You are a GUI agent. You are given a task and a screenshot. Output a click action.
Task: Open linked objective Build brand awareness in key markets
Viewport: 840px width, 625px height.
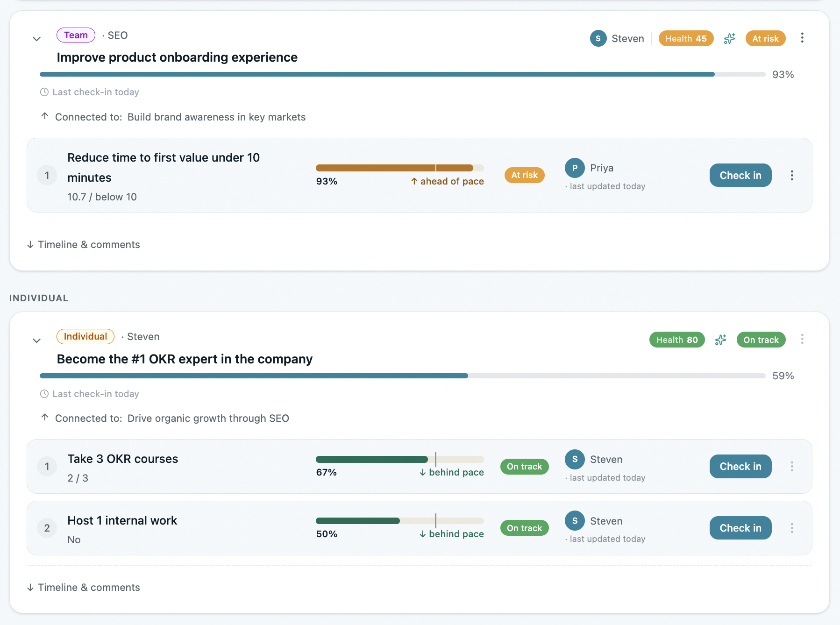click(216, 117)
